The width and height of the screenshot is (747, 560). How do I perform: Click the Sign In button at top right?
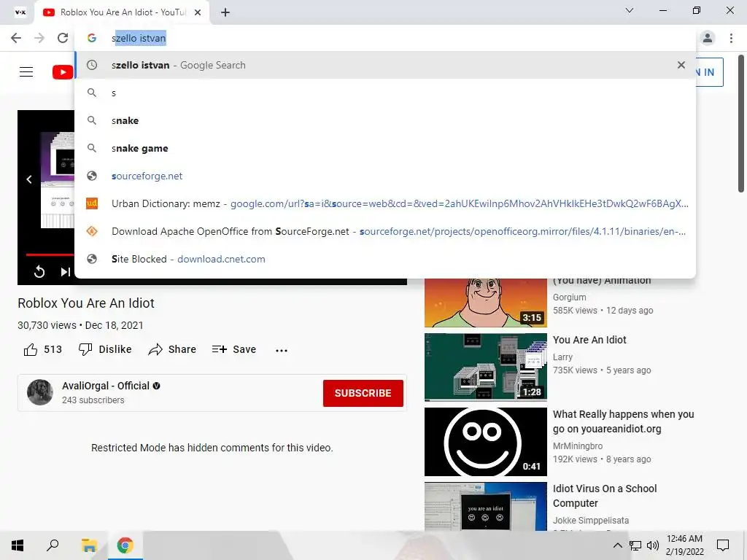click(x=709, y=72)
